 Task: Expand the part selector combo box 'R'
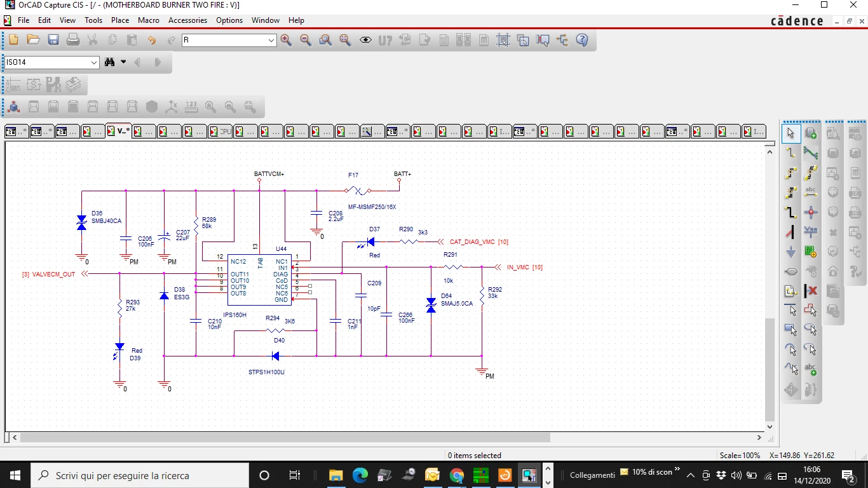pos(271,40)
